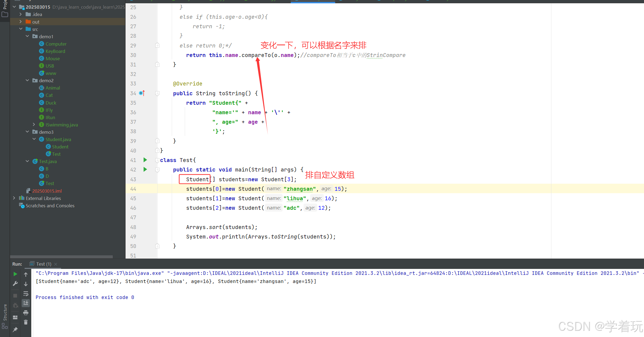Open Computer class in project tree
Viewport: 644px width, 337px height.
click(56, 44)
